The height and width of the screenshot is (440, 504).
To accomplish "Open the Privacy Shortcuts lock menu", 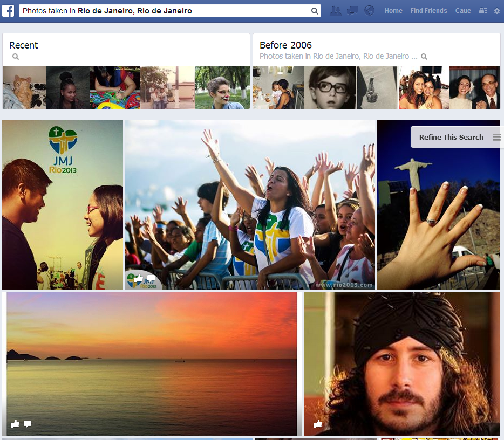I will click(x=483, y=11).
